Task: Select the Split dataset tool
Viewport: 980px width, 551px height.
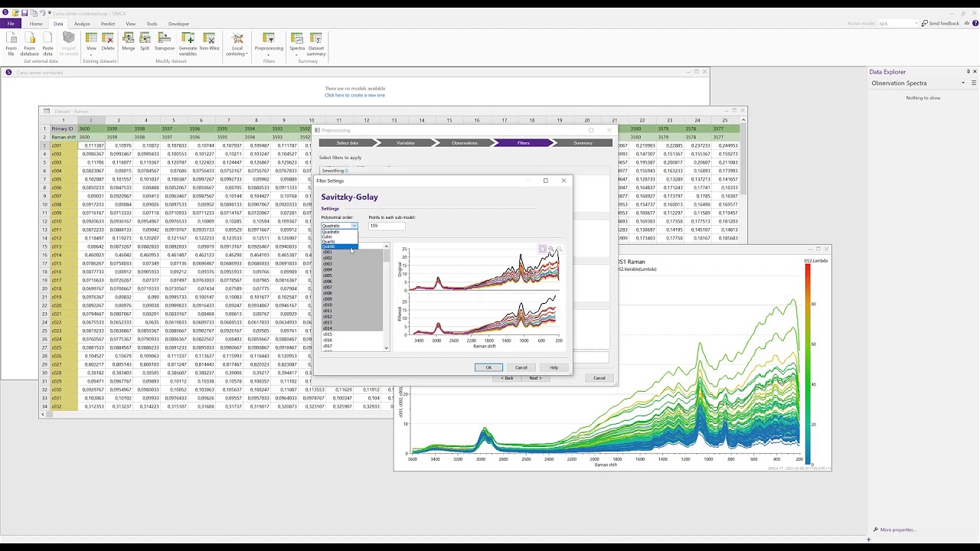Action: click(145, 42)
